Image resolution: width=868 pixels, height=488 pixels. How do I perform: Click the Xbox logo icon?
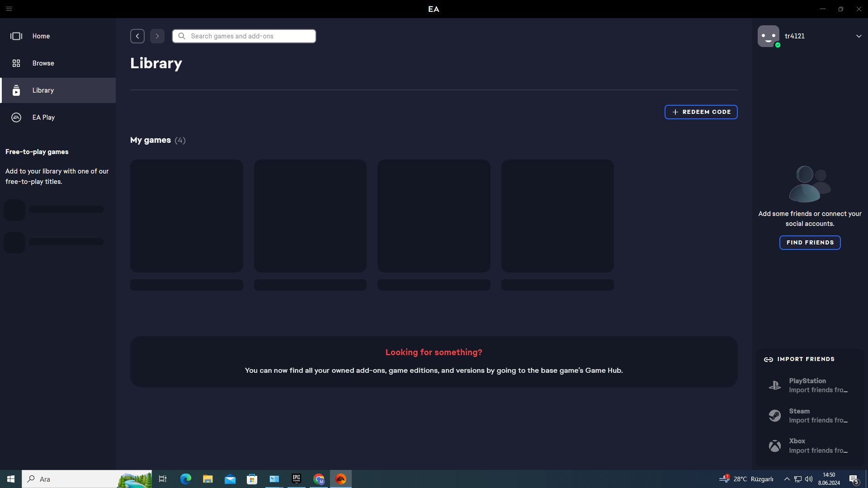coord(775,446)
